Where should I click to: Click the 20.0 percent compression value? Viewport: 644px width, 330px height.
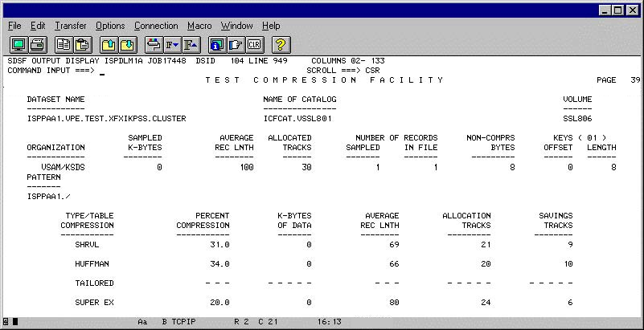click(x=219, y=303)
